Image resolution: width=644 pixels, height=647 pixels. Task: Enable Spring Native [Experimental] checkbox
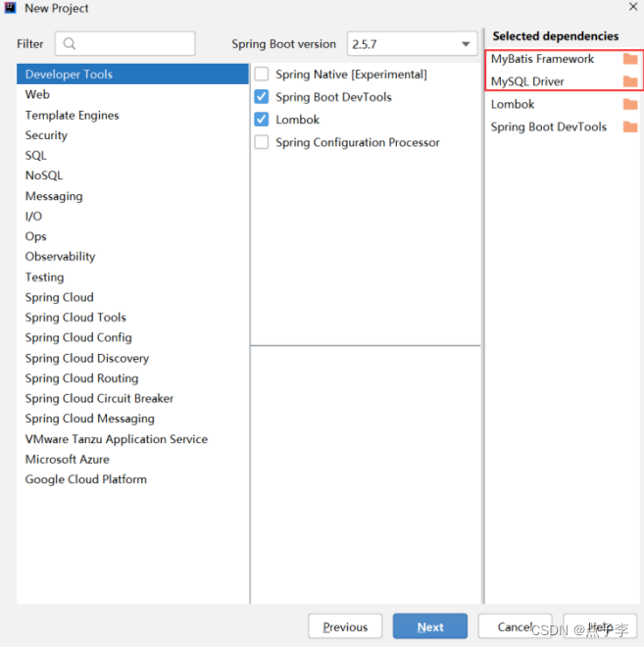262,75
